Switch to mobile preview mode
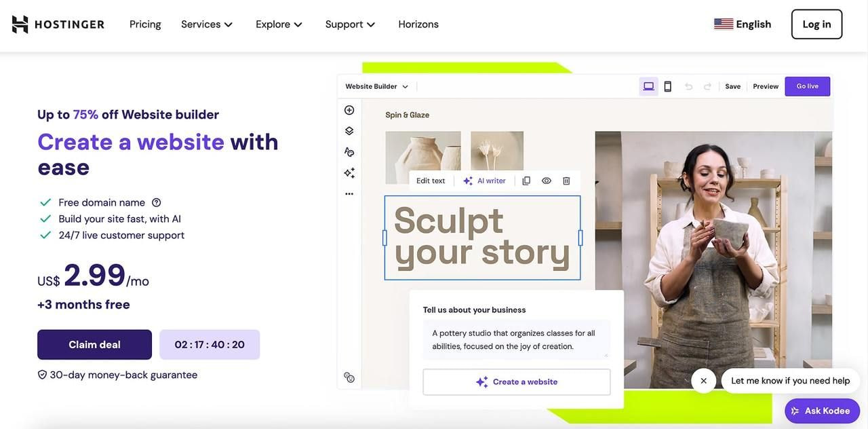 (x=667, y=86)
